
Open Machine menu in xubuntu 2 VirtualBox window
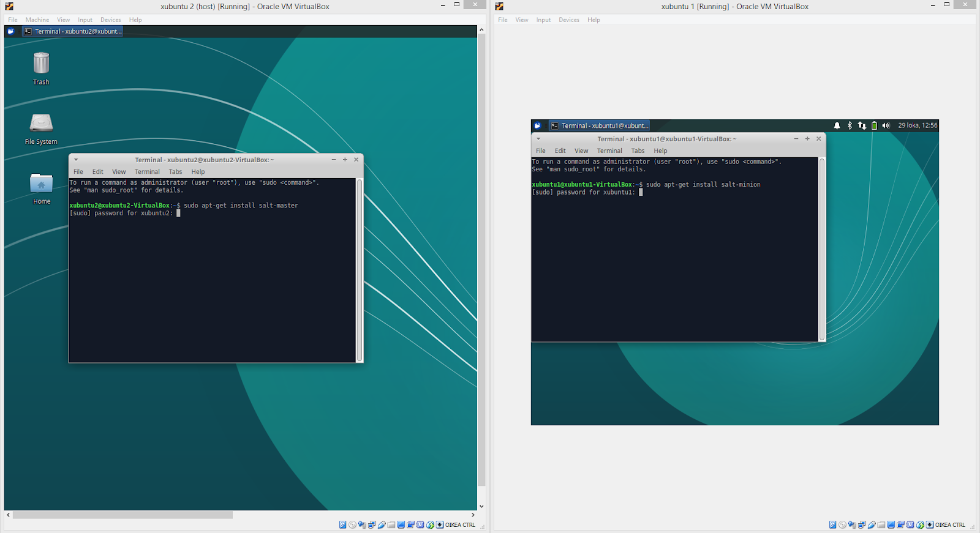click(x=37, y=20)
